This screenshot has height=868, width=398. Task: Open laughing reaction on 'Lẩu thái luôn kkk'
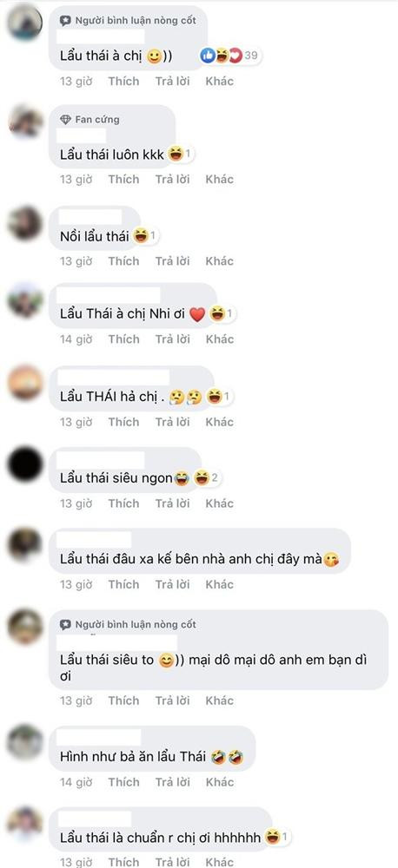(180, 155)
